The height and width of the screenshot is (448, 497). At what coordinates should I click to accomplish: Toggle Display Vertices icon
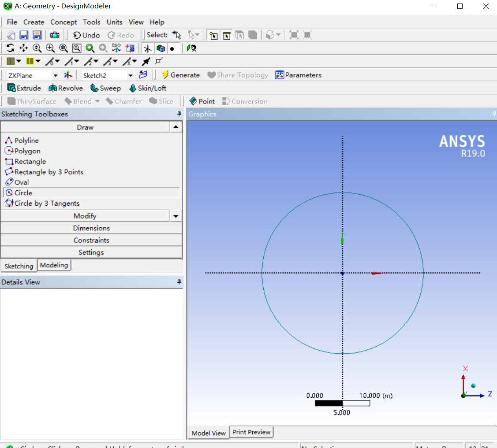(x=159, y=61)
